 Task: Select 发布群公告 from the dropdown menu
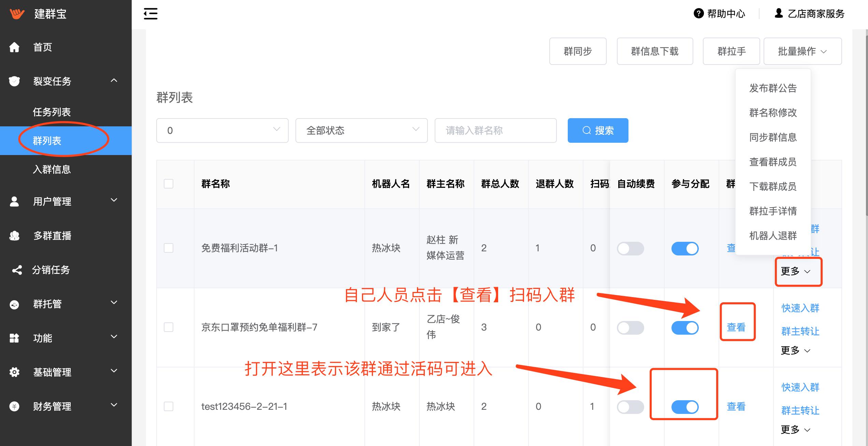773,88
